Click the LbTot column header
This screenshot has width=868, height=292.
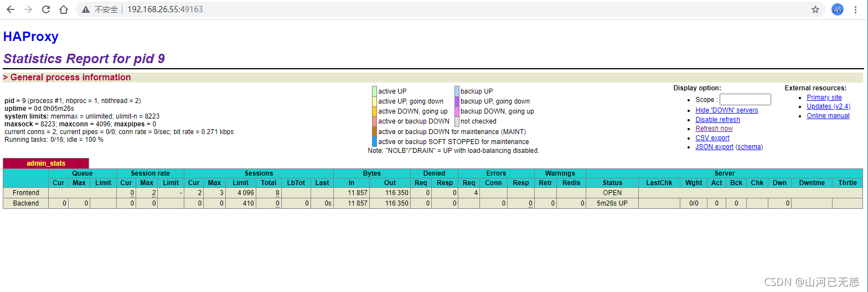tap(296, 183)
